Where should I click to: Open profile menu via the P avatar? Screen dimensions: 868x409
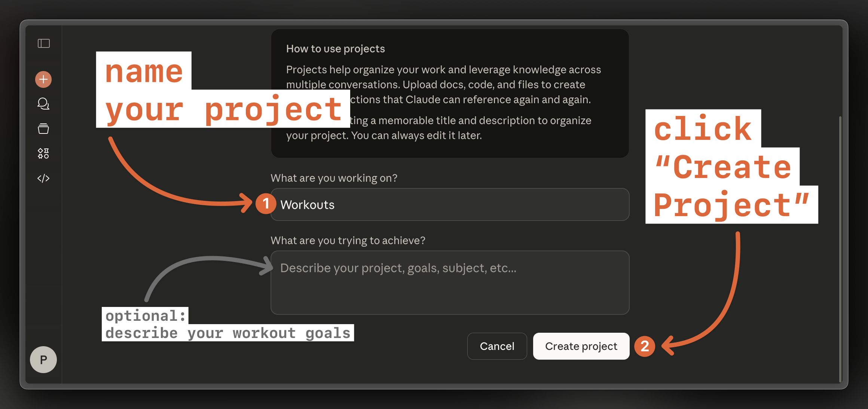click(x=43, y=359)
